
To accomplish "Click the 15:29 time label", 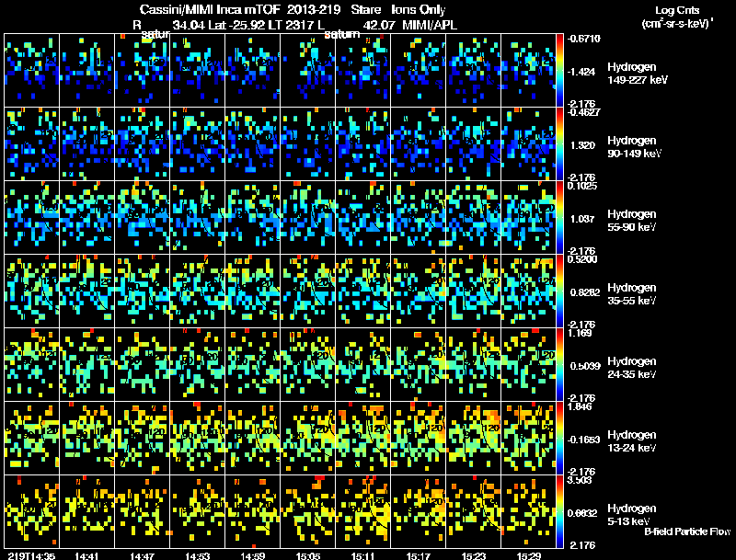I will pos(529,555).
